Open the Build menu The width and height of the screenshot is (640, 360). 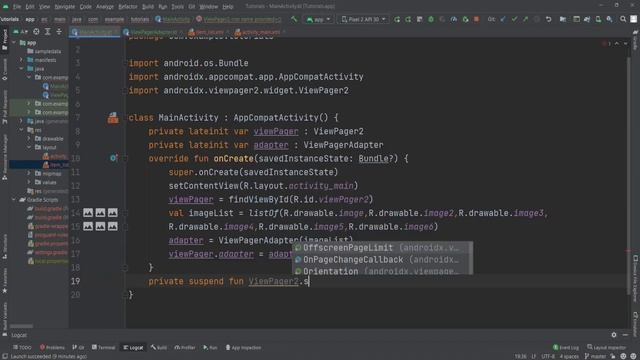coord(148,7)
